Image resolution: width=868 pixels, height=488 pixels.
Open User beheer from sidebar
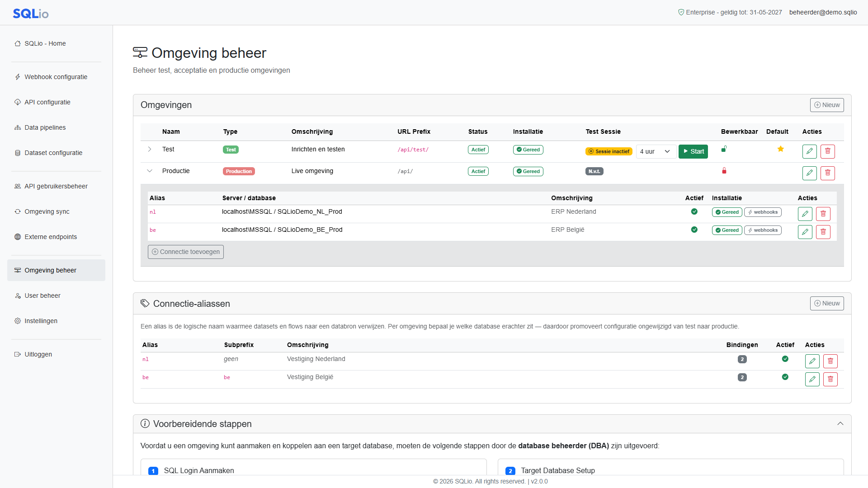point(56,296)
